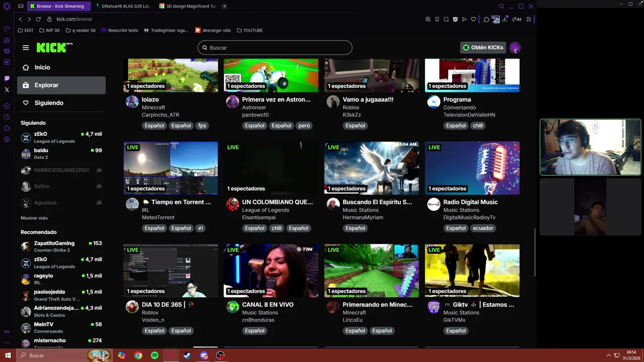Image resolution: width=644 pixels, height=362 pixels.
Task: Open Steam from the taskbar
Action: [187, 355]
